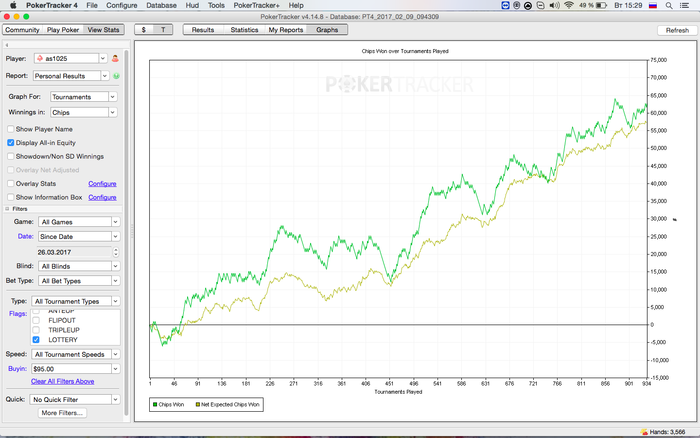Open the Apple menu
This screenshot has height=438, width=700.
pos(13,5)
